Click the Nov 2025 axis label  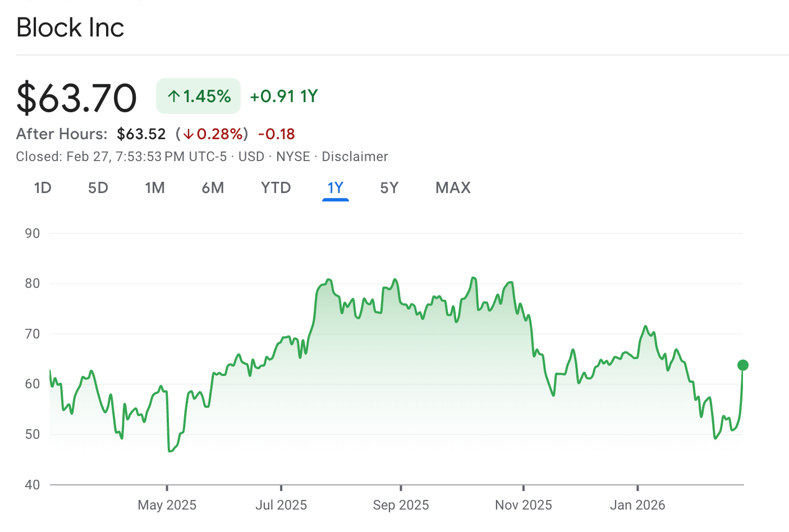point(523,505)
